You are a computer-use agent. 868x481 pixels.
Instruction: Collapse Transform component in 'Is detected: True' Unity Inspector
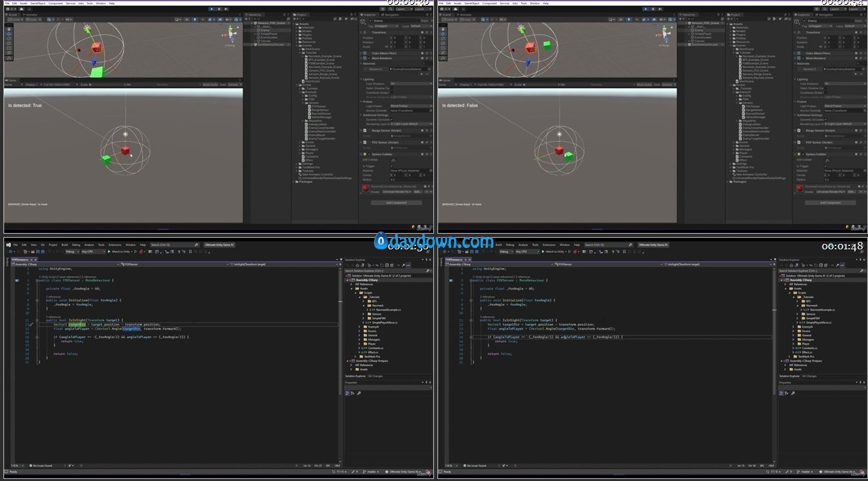[x=362, y=32]
